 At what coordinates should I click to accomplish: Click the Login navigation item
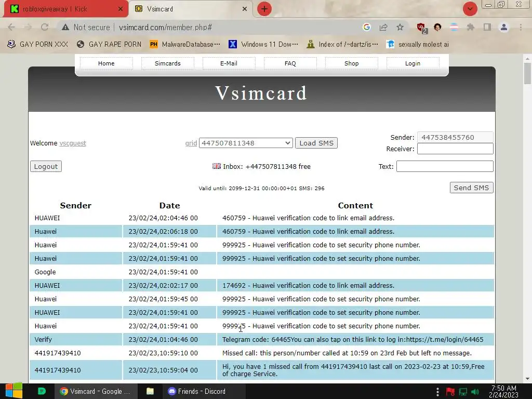click(413, 63)
